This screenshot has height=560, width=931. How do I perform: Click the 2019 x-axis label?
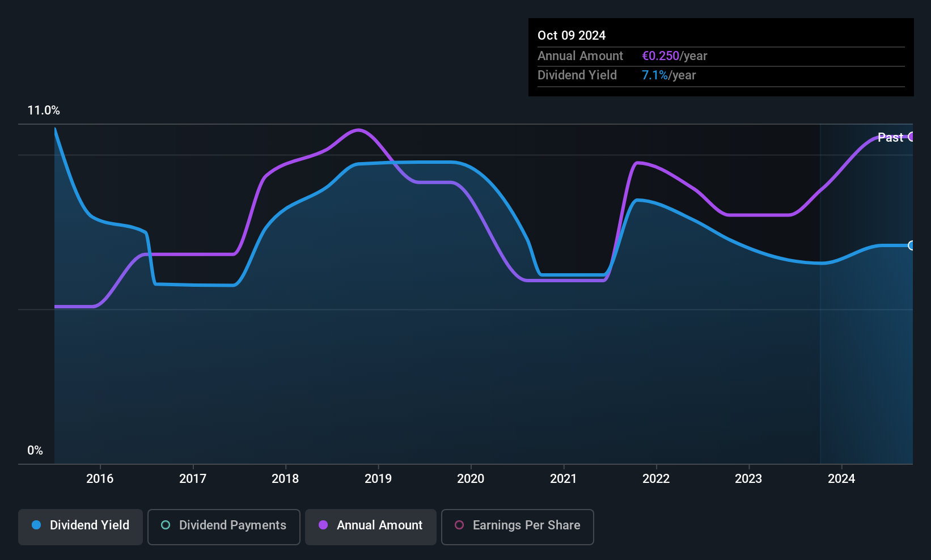(x=378, y=478)
